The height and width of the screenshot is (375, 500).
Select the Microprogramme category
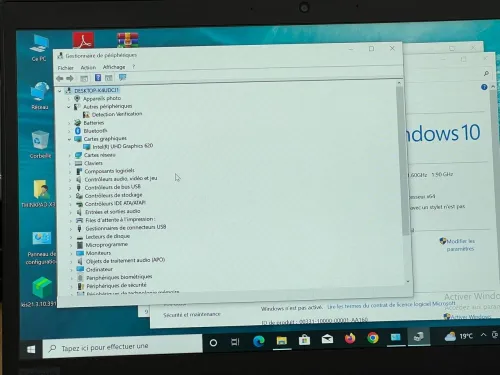(107, 245)
